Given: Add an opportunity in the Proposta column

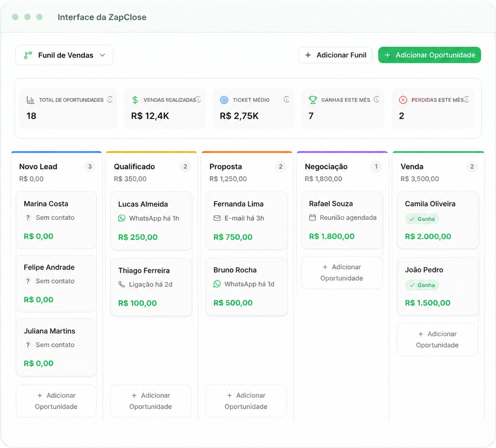Looking at the screenshot, I should [x=246, y=401].
